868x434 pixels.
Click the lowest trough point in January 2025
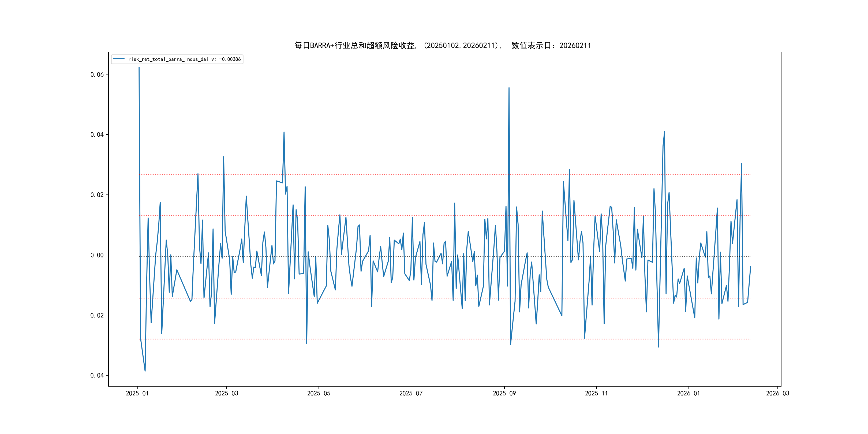145,371
